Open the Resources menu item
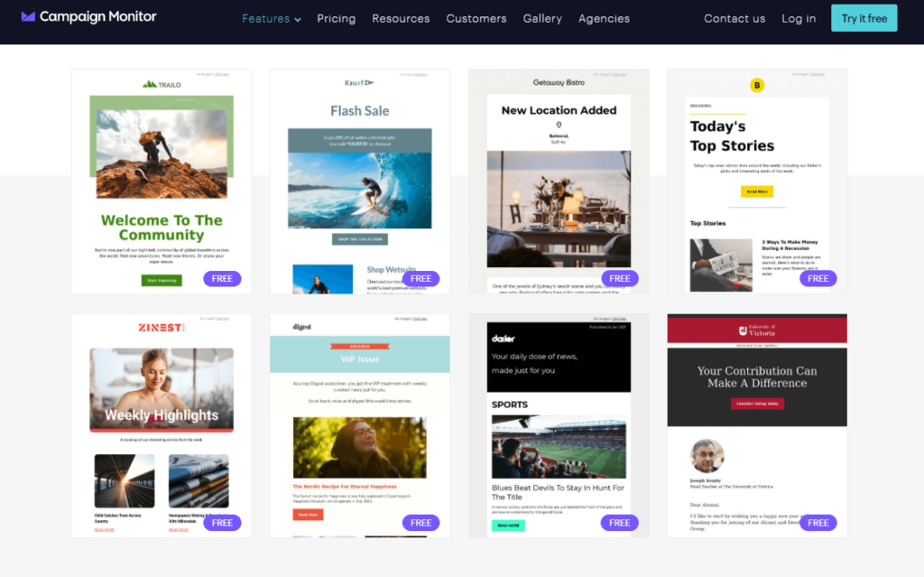Viewport: 924px width, 577px height. [401, 18]
